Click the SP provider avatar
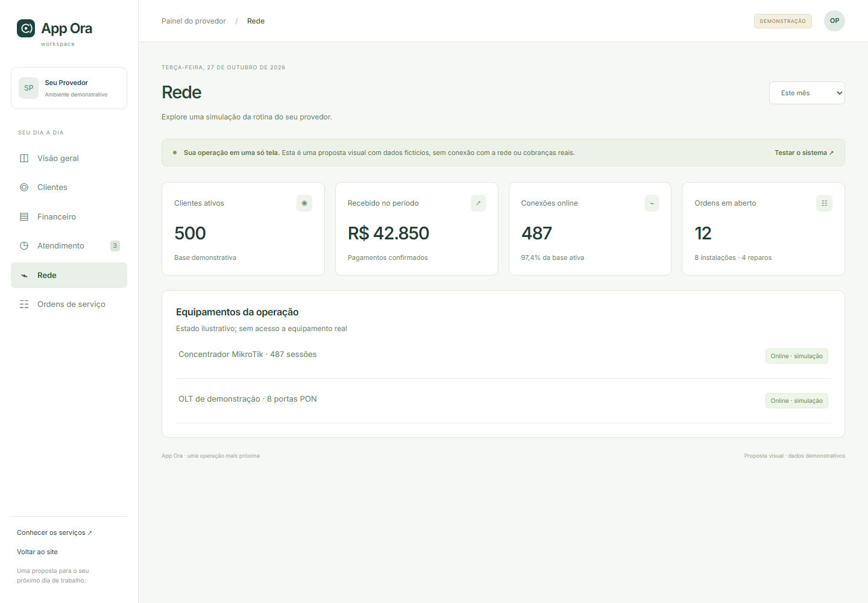Viewport: 868px width, 603px height. coord(29,88)
